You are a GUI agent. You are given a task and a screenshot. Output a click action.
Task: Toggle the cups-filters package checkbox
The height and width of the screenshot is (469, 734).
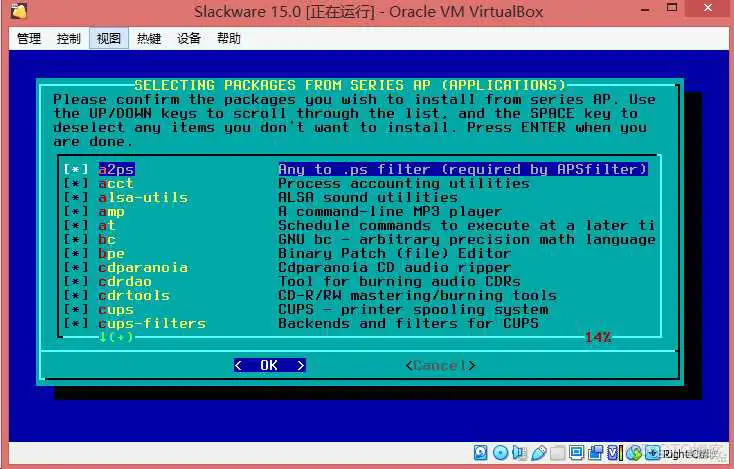[x=76, y=323]
